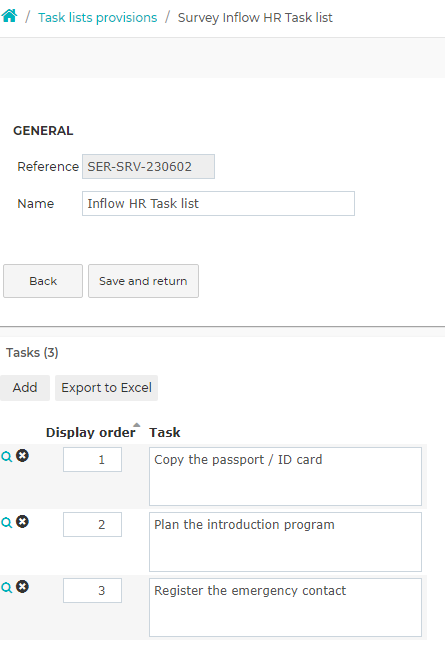View details of 'Plan the introduction program'

(x=7, y=522)
